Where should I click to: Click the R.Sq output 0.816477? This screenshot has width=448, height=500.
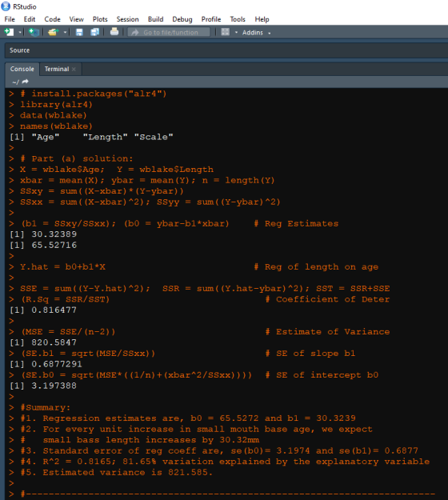pos(54,310)
